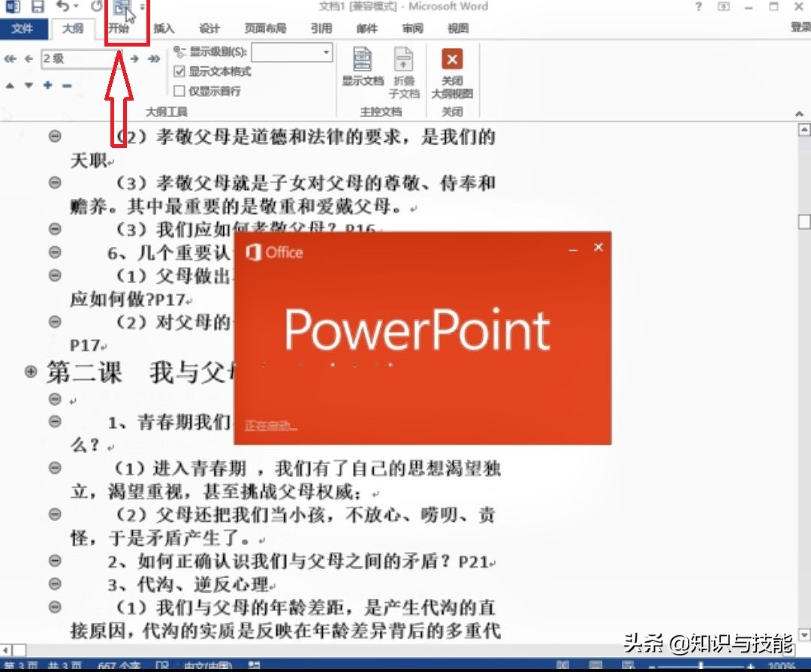Click horizontal scrollbar left arrow
This screenshot has width=811, height=672.
(x=6, y=649)
